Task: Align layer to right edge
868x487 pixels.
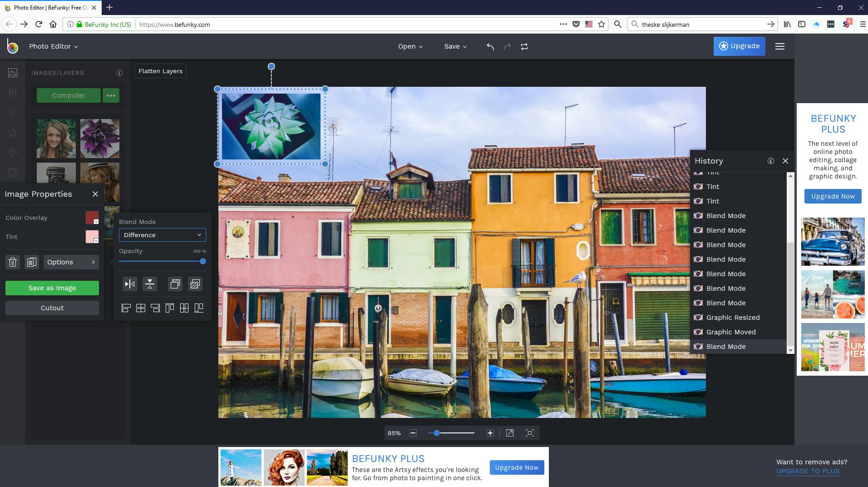Action: point(155,308)
